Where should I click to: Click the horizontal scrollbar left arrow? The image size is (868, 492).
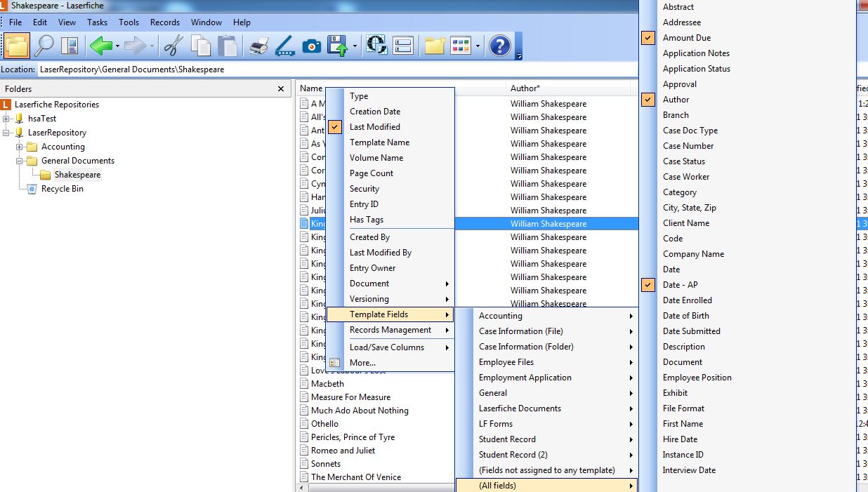301,487
